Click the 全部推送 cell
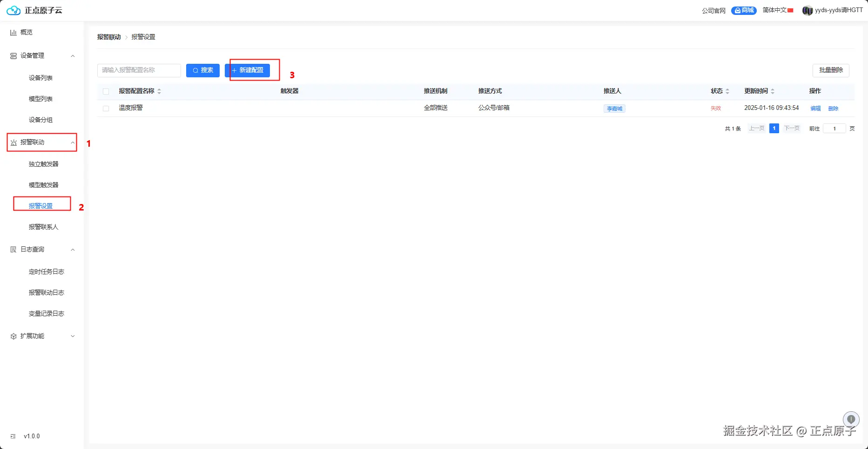This screenshot has width=868, height=449. [436, 108]
